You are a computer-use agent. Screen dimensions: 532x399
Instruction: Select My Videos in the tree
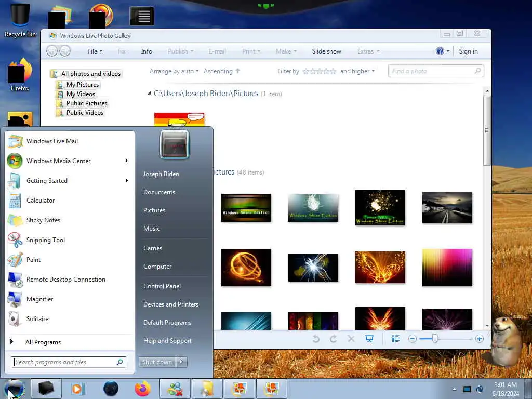click(x=77, y=94)
